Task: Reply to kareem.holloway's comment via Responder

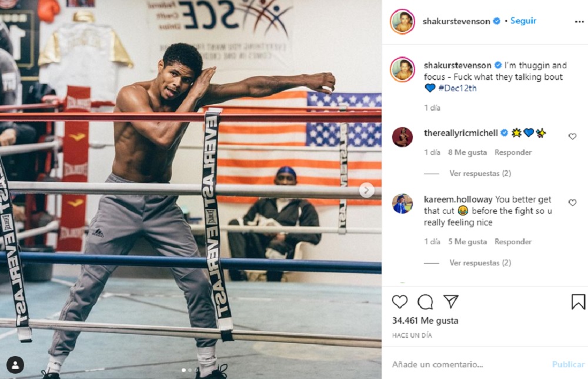Action: (513, 242)
